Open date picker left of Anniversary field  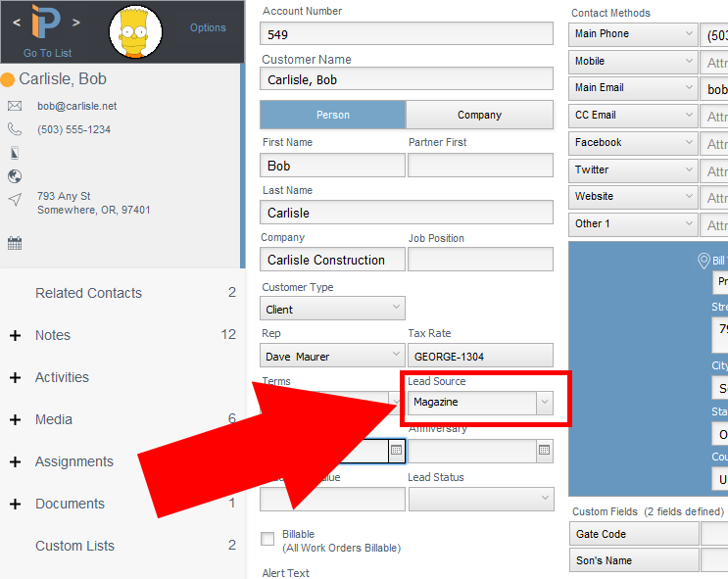click(x=396, y=450)
